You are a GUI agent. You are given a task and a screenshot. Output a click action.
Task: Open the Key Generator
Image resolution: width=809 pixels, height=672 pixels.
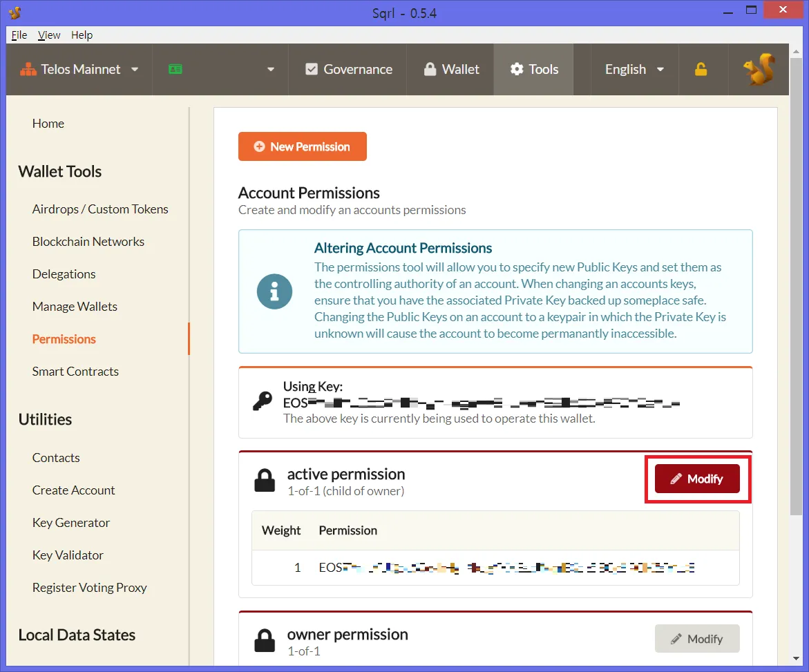(70, 522)
